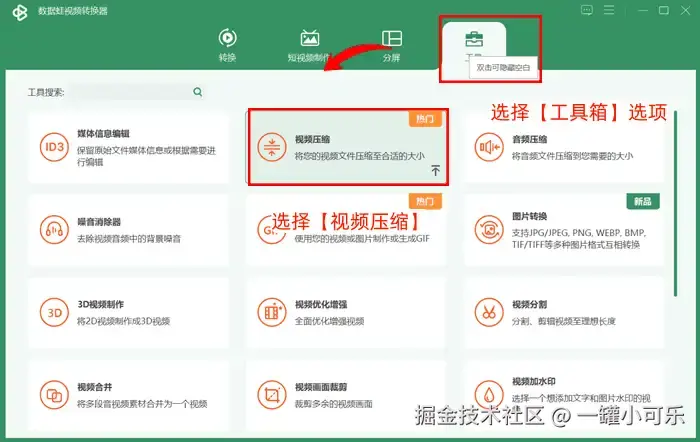
Task: Switch to the 转换 tab
Action: pos(227,45)
